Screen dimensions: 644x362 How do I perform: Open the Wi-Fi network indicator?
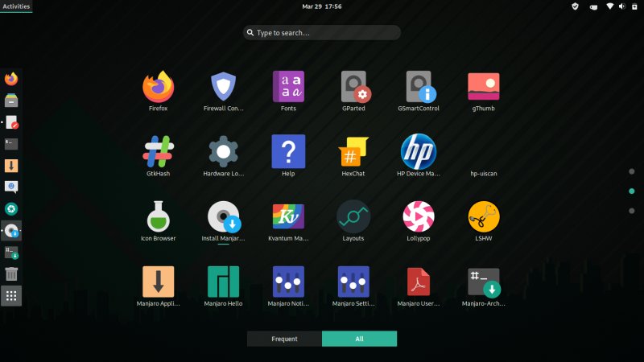pos(610,6)
